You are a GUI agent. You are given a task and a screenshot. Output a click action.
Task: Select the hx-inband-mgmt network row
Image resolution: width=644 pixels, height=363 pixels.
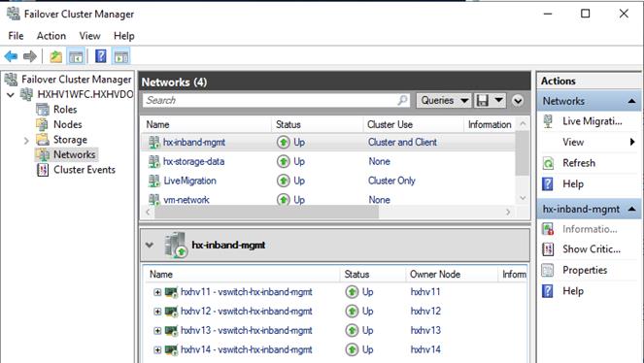[328, 143]
